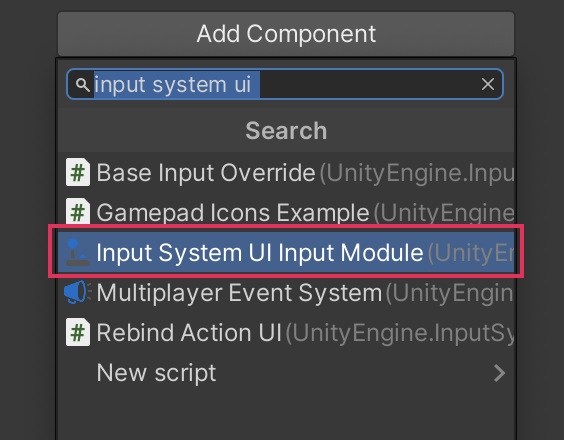The width and height of the screenshot is (564, 440).
Task: Click the joystick icon for Input Module
Action: pyautogui.click(x=77, y=252)
